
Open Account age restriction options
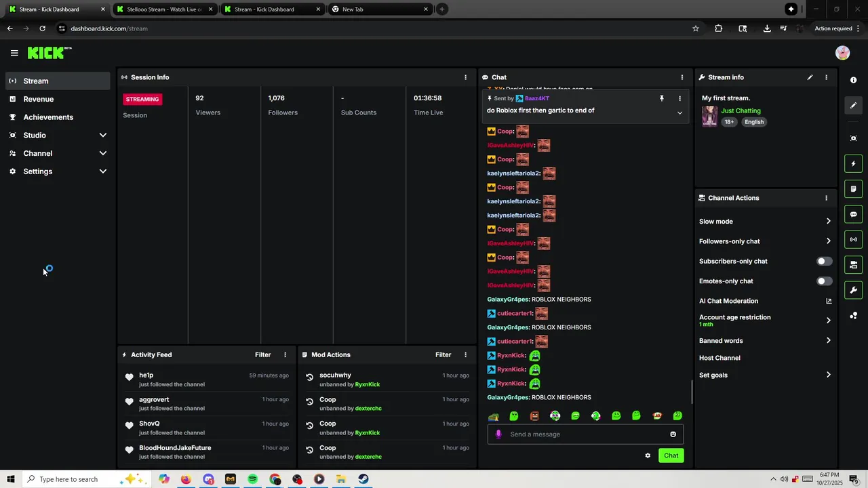click(765, 320)
